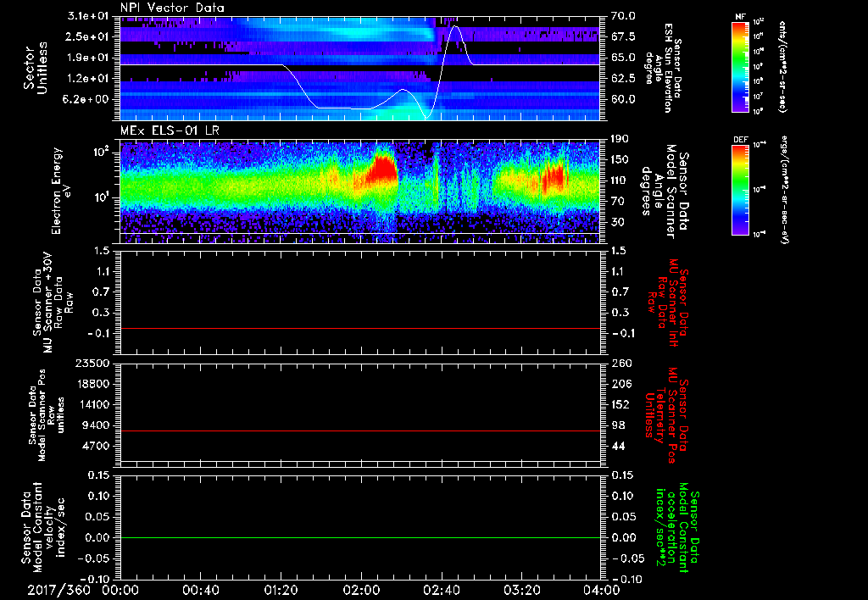Click the 23500 scanner position tick value
The image size is (868, 600).
pos(92,363)
